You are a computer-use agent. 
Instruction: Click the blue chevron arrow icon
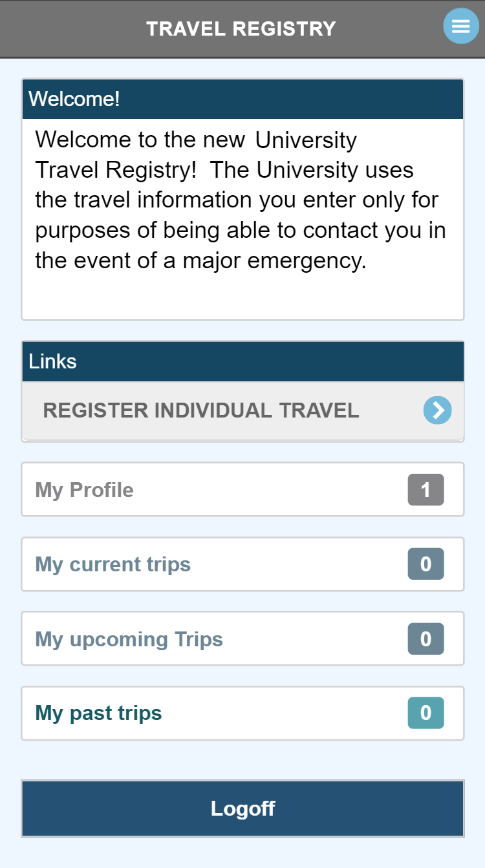click(x=437, y=410)
